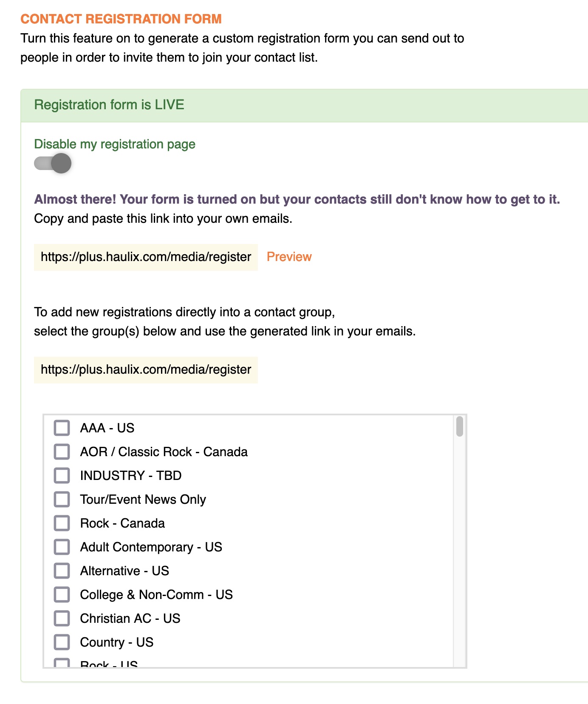Viewport: 588px width, 704px height.
Task: Click the Country - US group label
Action: click(117, 642)
